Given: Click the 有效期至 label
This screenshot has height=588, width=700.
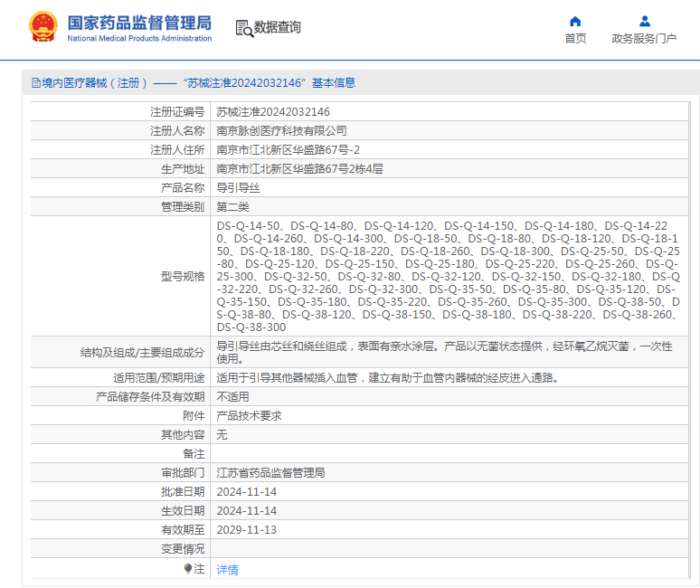Looking at the screenshot, I should pyautogui.click(x=183, y=529).
